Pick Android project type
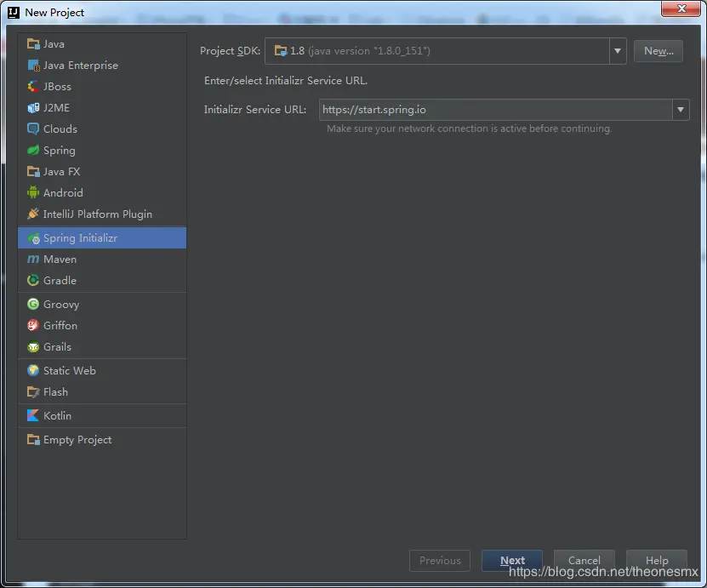 tap(102, 192)
